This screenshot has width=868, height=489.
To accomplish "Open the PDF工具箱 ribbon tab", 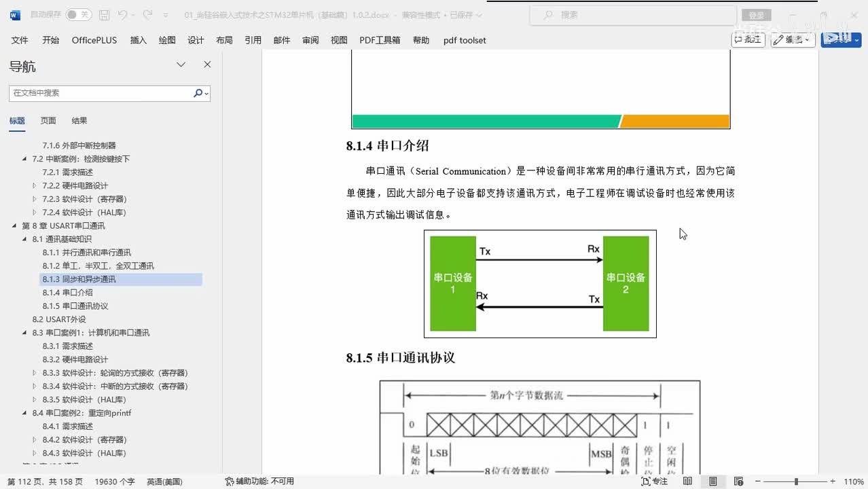I will (x=380, y=40).
